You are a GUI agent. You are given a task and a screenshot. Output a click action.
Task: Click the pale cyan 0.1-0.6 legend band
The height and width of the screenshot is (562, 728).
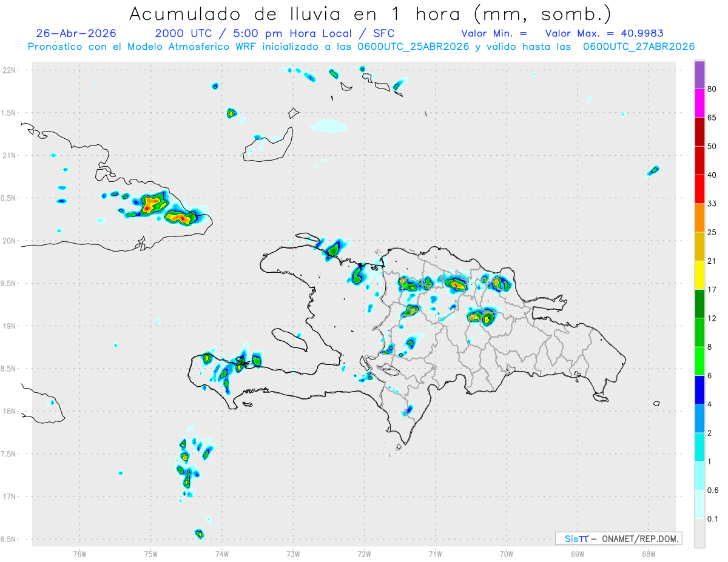pyautogui.click(x=699, y=504)
